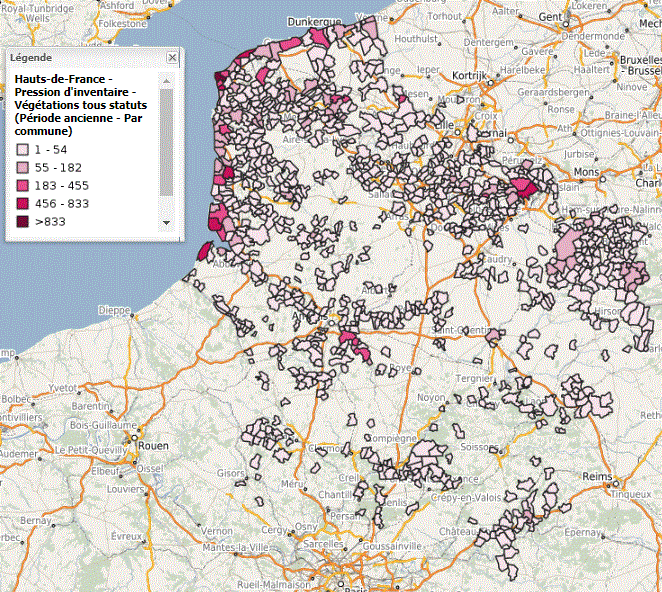
Task: Pick the 183 - 455 legend swatch
Action: pyautogui.click(x=21, y=185)
